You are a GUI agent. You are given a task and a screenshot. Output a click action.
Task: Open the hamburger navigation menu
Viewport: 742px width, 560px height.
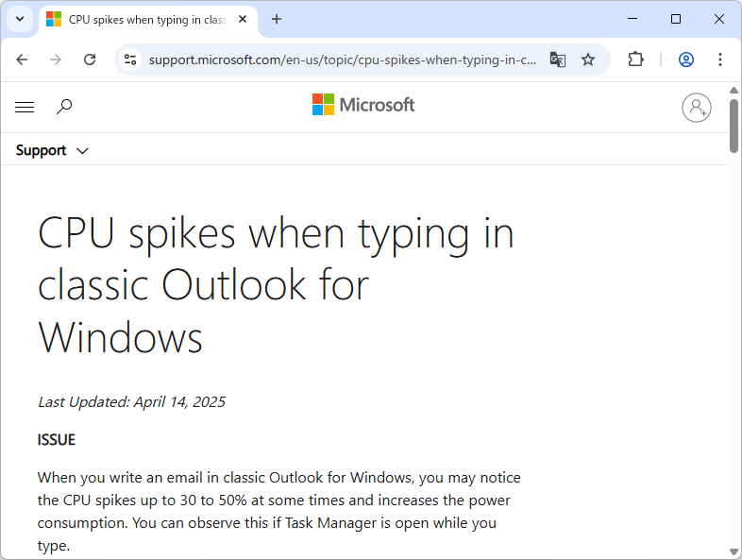tap(25, 108)
